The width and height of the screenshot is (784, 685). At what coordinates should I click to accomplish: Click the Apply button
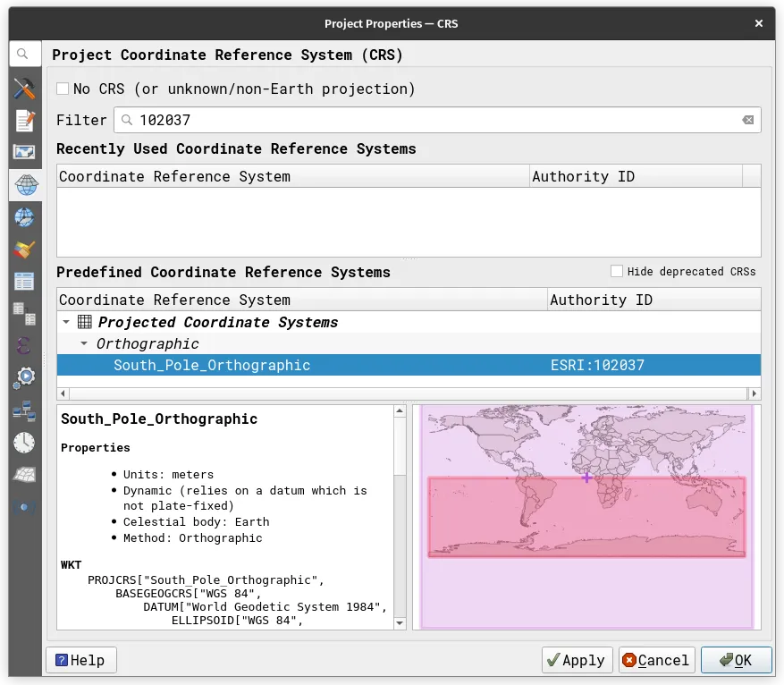(577, 660)
